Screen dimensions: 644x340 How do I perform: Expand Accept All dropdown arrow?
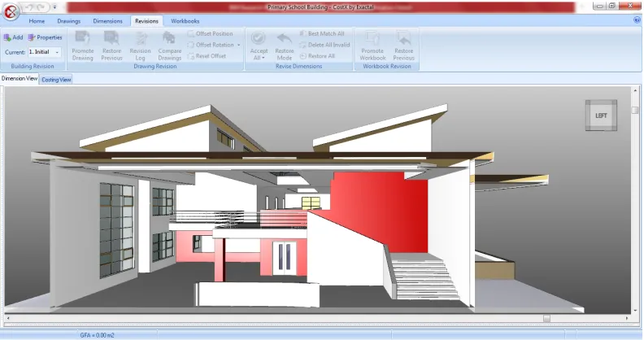tap(263, 58)
